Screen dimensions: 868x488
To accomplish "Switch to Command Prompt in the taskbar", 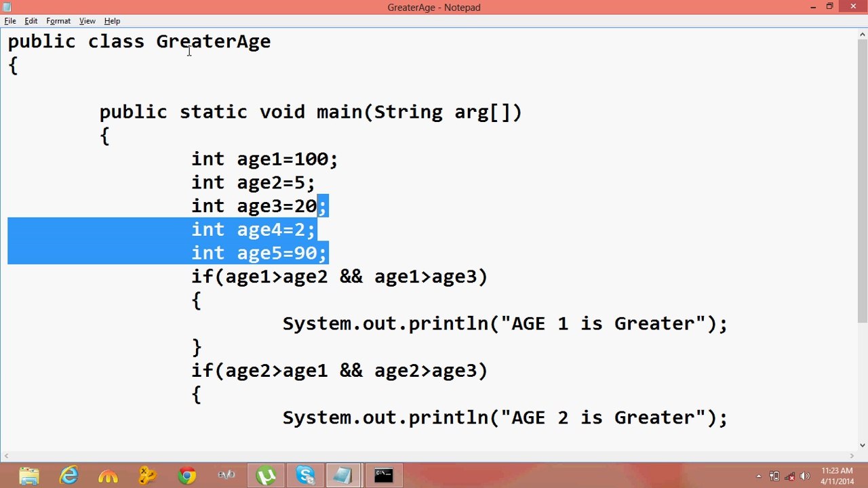I will (x=384, y=476).
